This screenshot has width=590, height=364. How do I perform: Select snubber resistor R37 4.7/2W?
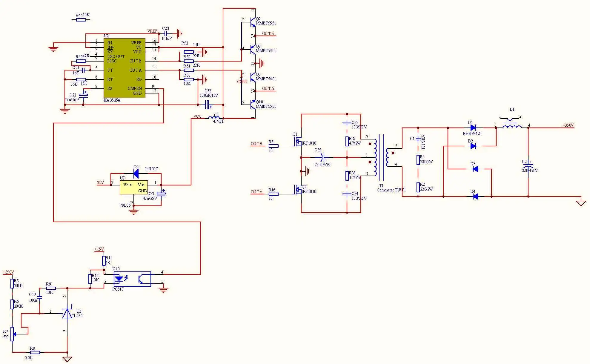coord(347,141)
